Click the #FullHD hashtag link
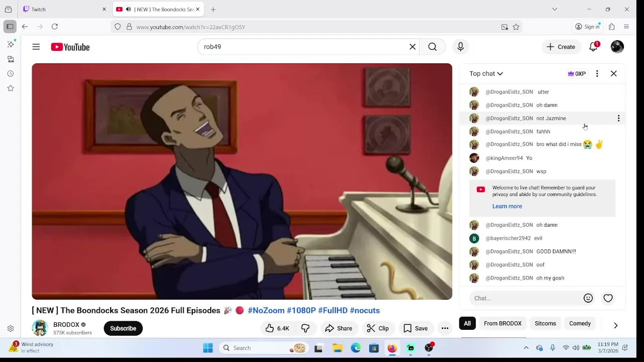 coord(333,311)
